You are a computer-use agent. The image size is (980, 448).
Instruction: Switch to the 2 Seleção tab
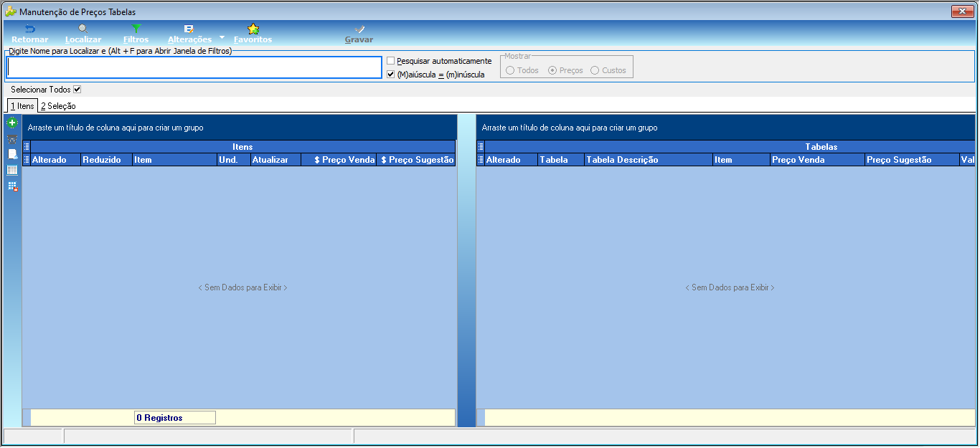click(x=58, y=106)
